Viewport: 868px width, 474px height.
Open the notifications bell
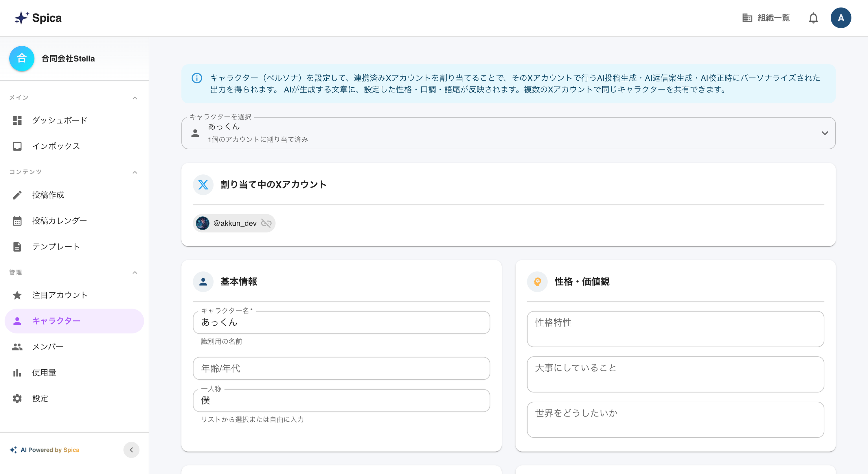click(x=813, y=18)
